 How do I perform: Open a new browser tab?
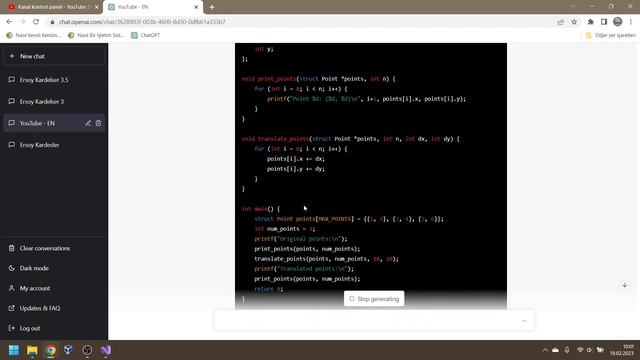212,7
